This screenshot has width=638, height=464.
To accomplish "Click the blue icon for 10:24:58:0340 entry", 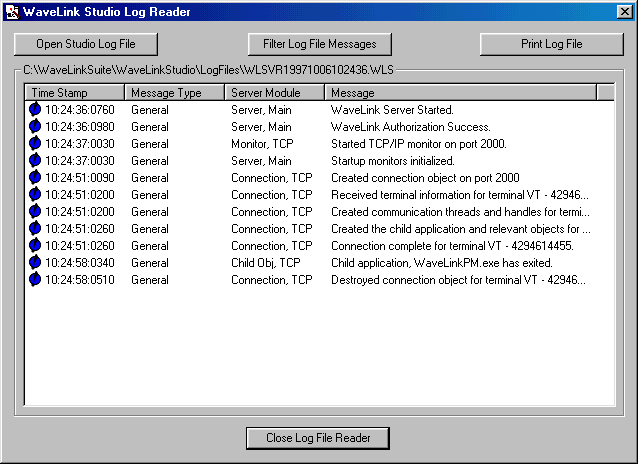I will pyautogui.click(x=36, y=263).
